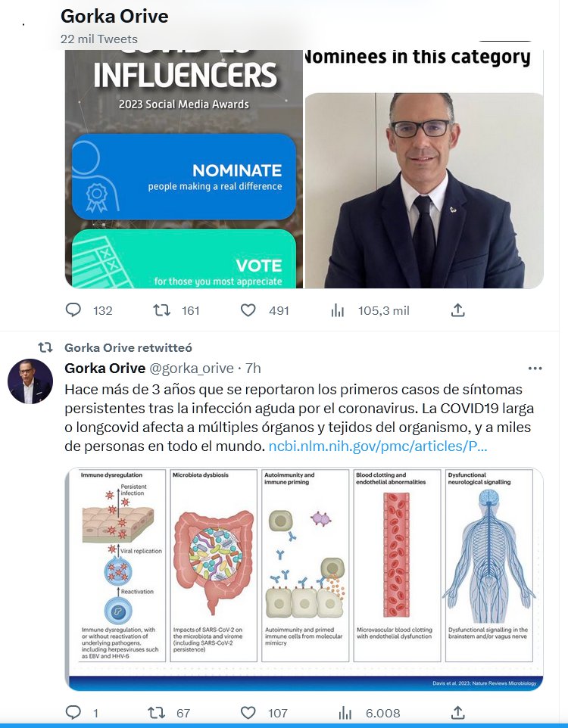Share the COVID Influencers nomination tweet
Viewport: 568px width, 728px height.
458,310
